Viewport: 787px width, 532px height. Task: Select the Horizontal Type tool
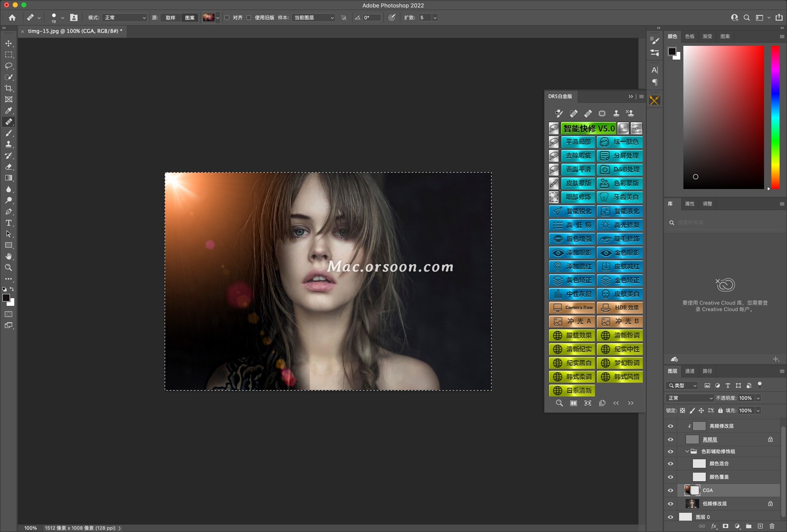[x=9, y=223]
